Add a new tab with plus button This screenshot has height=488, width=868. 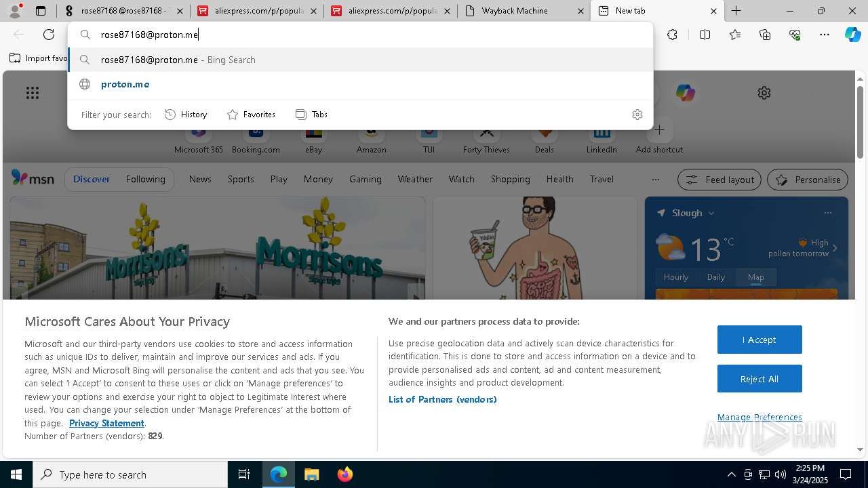pyautogui.click(x=736, y=11)
